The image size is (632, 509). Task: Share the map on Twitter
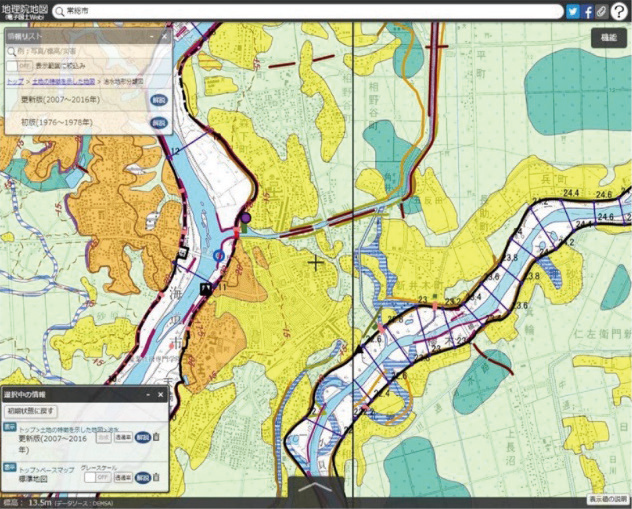pyautogui.click(x=573, y=12)
